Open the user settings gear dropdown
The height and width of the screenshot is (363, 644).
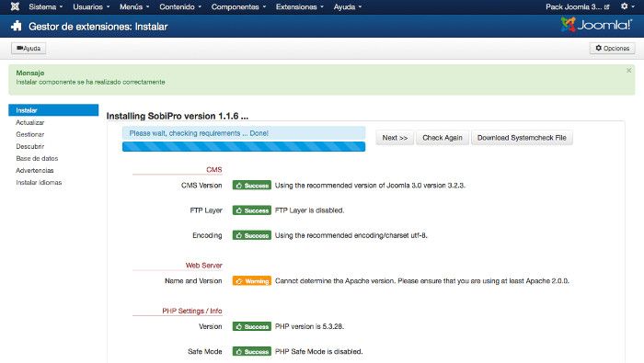click(627, 6)
